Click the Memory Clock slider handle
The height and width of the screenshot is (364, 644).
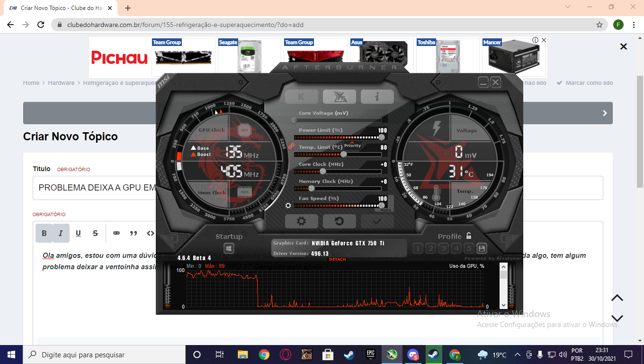click(312, 188)
